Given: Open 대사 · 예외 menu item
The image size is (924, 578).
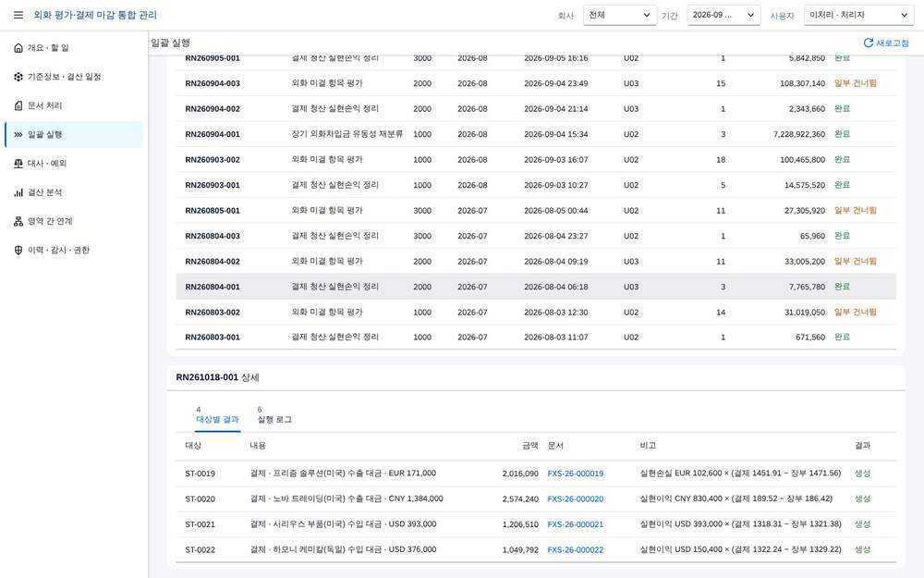Looking at the screenshot, I should click(x=74, y=164).
